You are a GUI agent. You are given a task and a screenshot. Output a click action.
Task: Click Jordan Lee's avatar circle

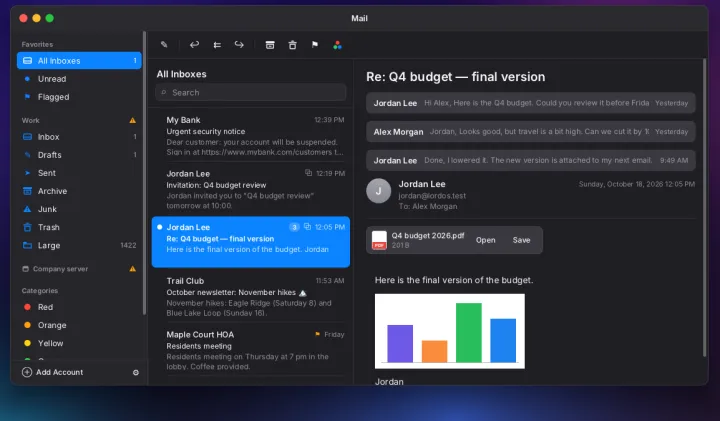click(x=378, y=191)
